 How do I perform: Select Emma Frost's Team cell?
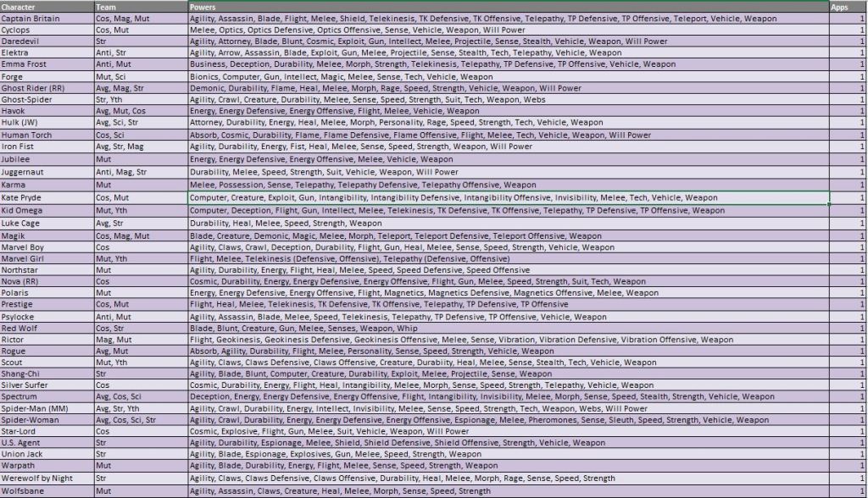140,64
